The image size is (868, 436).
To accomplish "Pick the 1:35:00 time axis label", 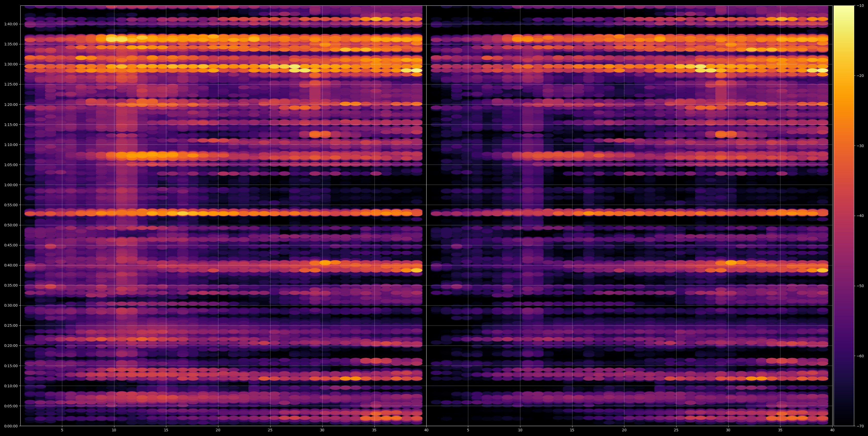I will [11, 44].
